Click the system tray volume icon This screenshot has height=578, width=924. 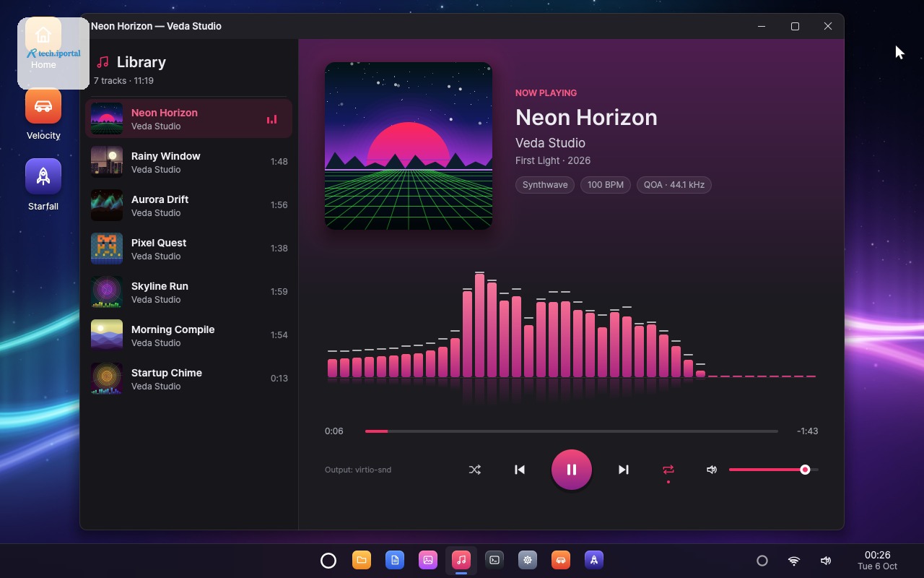tap(826, 561)
